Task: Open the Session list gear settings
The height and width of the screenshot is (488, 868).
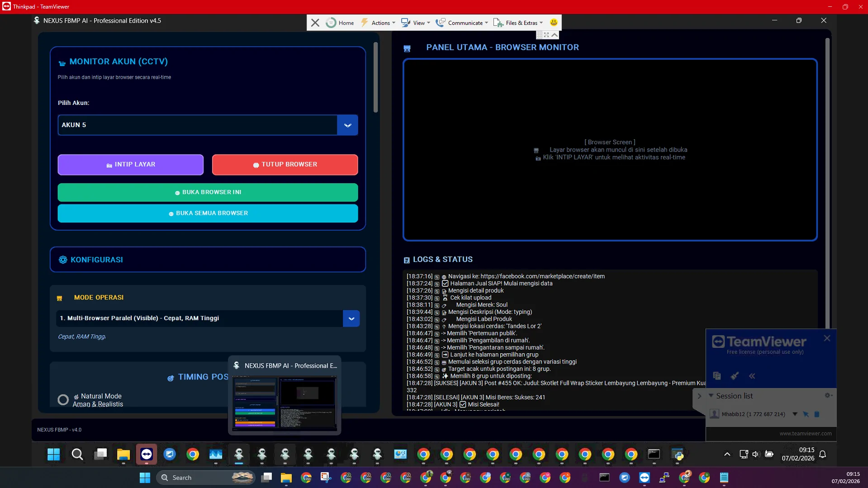Action: click(828, 395)
